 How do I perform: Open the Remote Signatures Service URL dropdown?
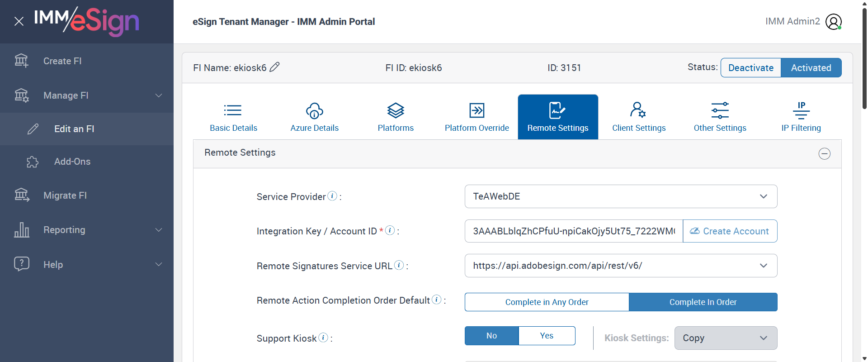point(621,266)
